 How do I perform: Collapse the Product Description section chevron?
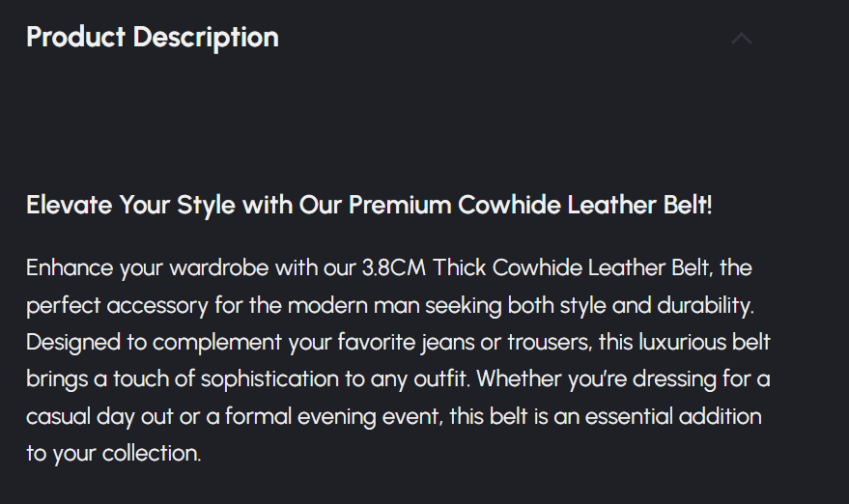pyautogui.click(x=741, y=39)
